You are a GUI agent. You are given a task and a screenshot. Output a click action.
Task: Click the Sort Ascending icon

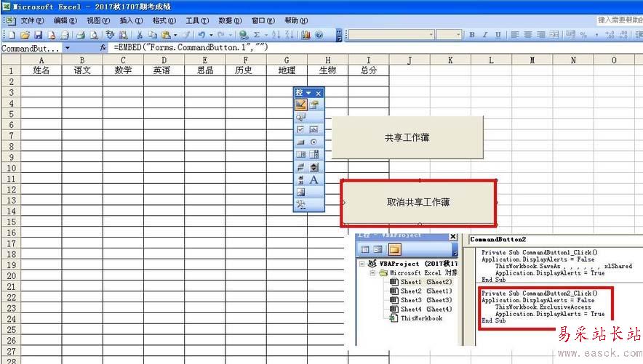(x=276, y=35)
